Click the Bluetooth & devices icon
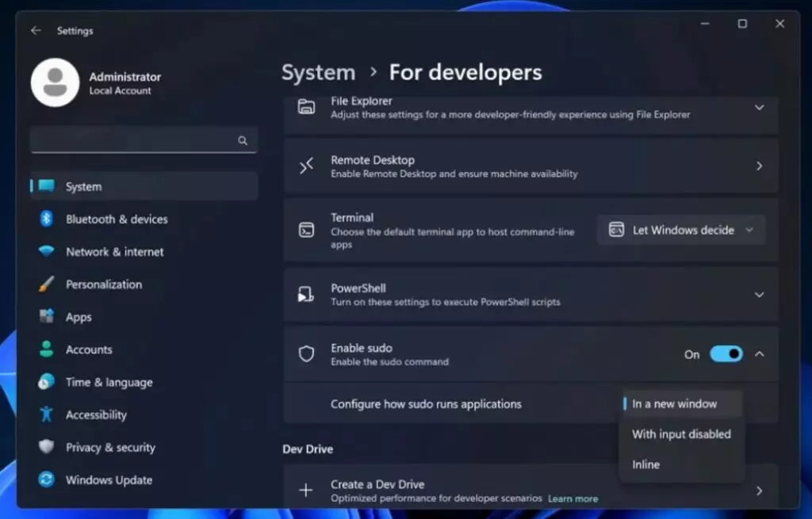This screenshot has width=812, height=519. coord(47,219)
